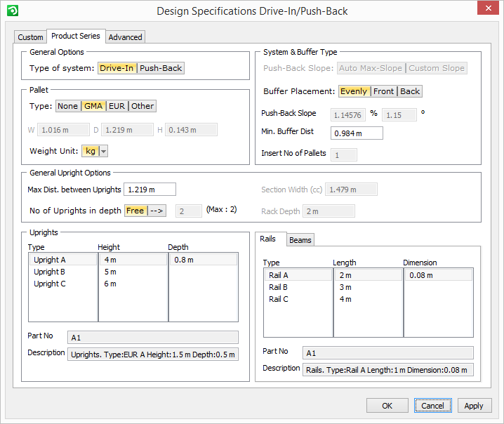Choose 6 m upright height
Image resolution: width=504 pixels, height=424 pixels.
(110, 284)
